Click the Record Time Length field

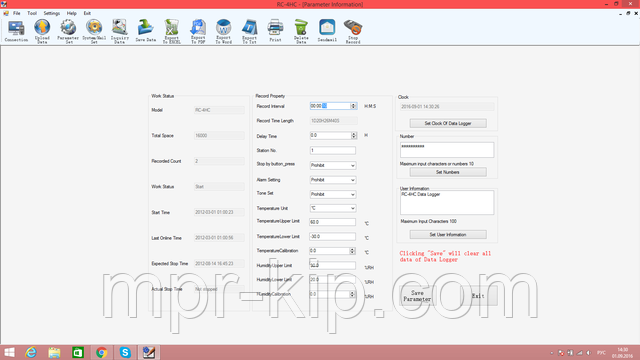[x=333, y=121]
